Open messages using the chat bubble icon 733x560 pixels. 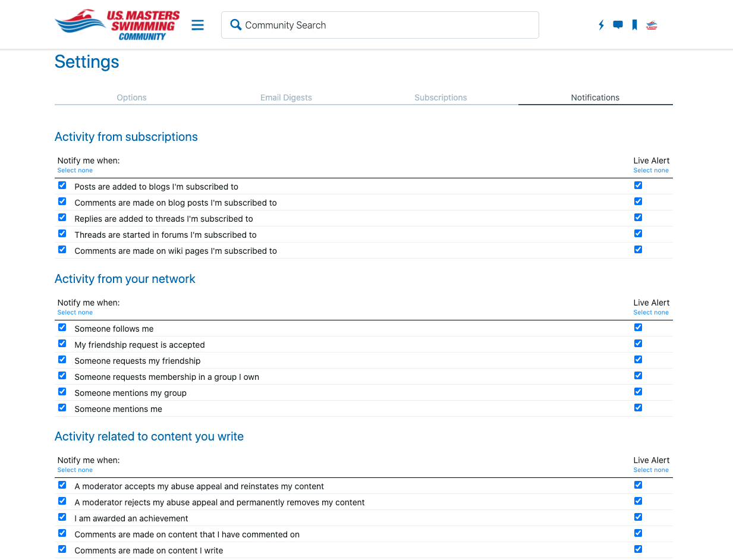618,25
